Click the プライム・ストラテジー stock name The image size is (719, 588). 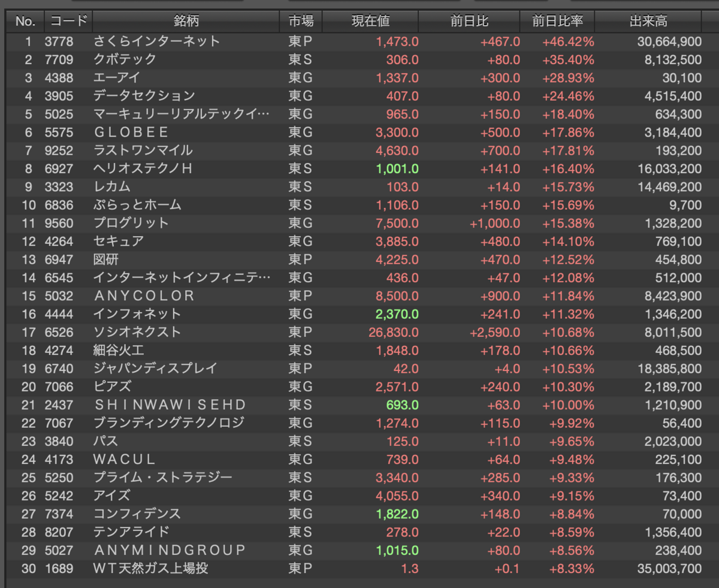(163, 477)
